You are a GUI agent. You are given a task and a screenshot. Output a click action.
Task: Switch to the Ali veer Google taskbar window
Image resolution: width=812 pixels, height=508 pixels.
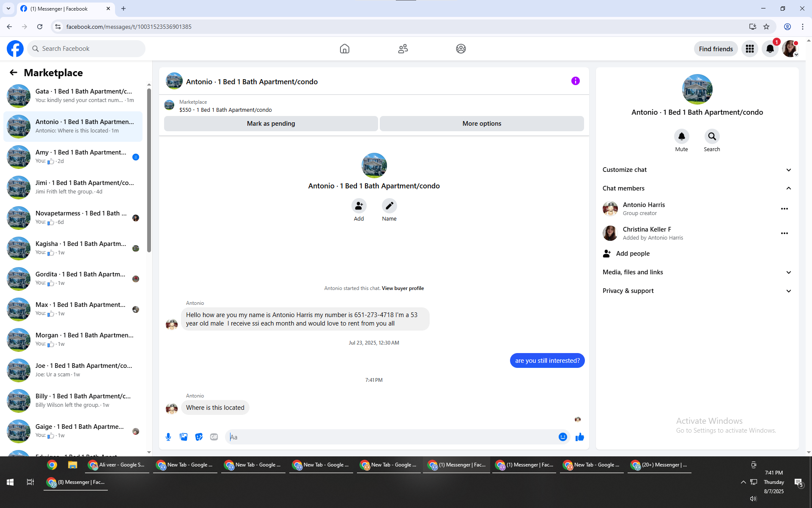(x=117, y=465)
